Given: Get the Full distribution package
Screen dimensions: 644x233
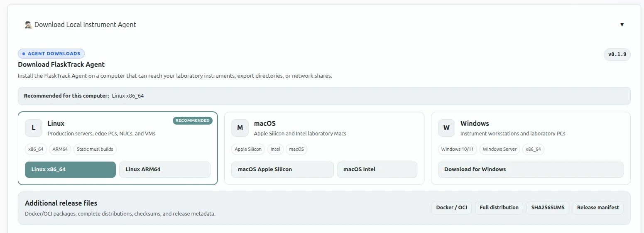Looking at the screenshot, I should coord(499,208).
